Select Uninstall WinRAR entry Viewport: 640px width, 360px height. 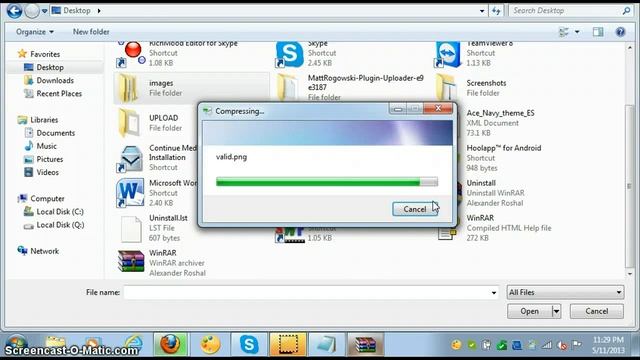pos(495,193)
